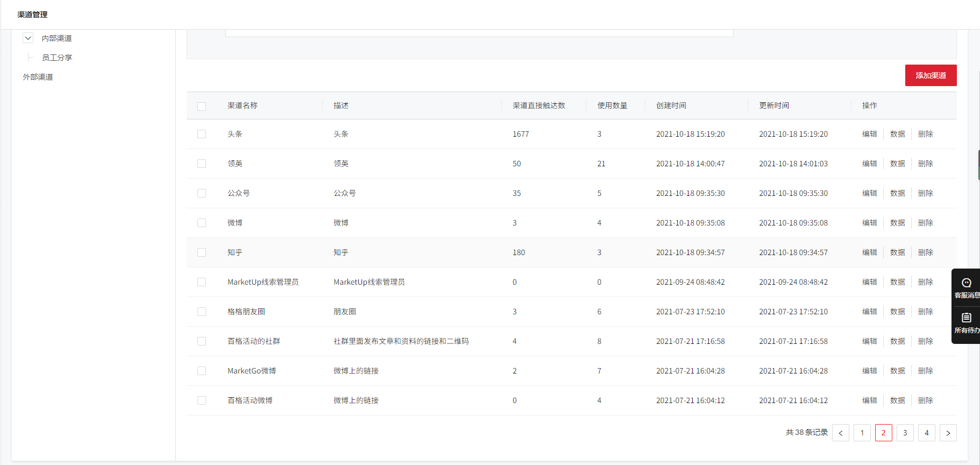Delete the 微博 channel
The image size is (980, 465).
(926, 223)
